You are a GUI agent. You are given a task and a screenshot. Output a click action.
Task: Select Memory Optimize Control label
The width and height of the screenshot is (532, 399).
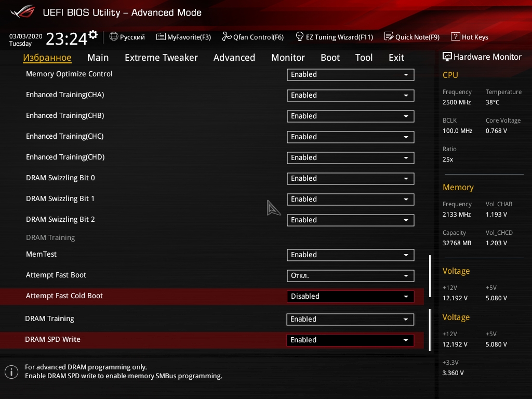coord(69,74)
